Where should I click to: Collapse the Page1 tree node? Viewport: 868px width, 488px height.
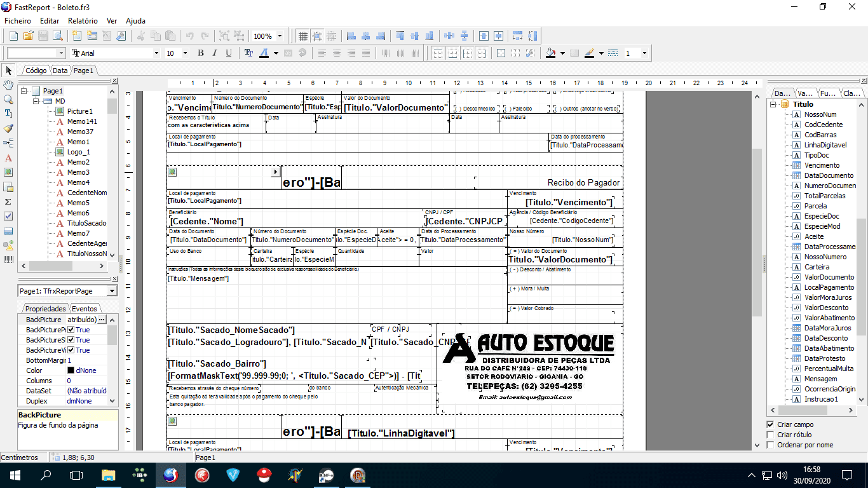[24, 91]
